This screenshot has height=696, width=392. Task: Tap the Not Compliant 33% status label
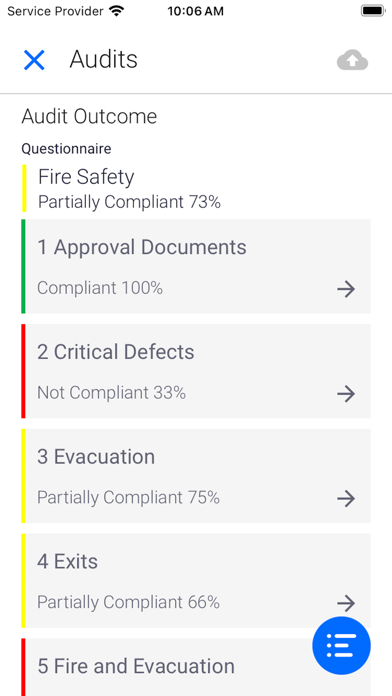pyautogui.click(x=111, y=393)
